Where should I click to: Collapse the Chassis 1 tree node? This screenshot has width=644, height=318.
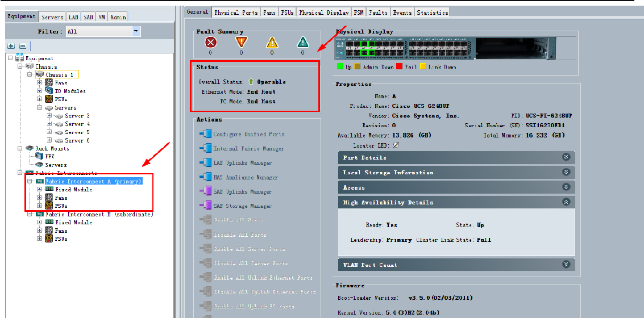[x=30, y=75]
